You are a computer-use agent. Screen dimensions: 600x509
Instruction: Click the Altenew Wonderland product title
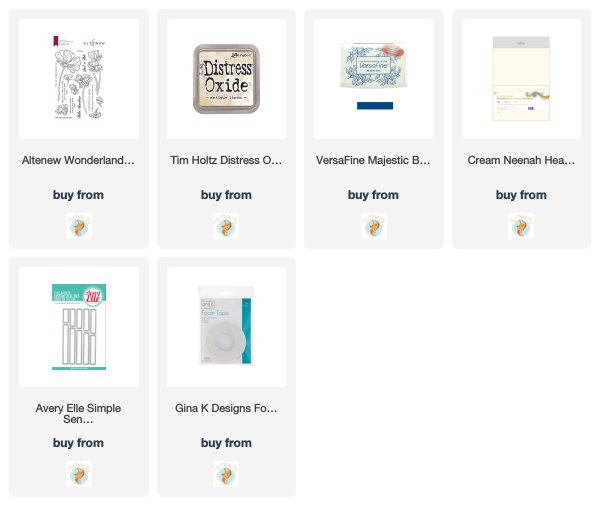tap(78, 160)
